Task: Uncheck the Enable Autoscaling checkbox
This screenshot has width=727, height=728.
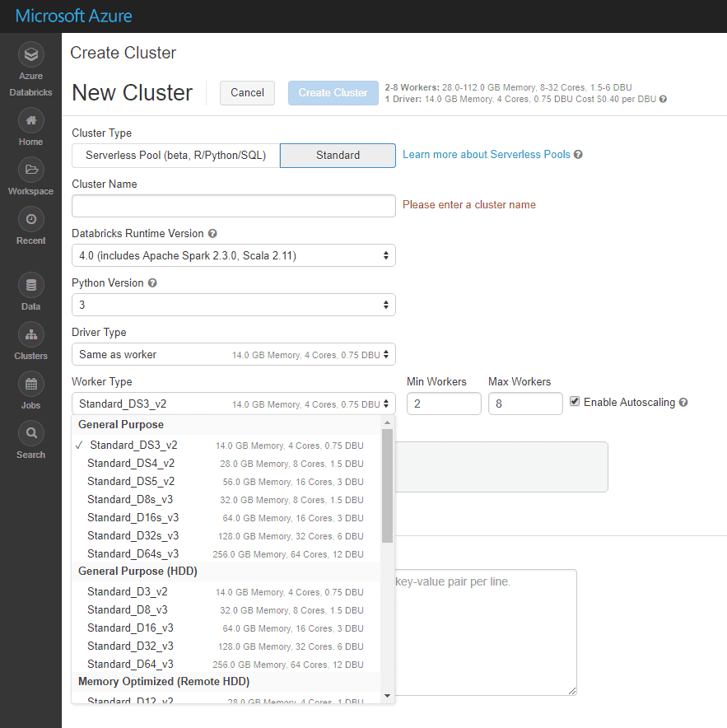Action: click(575, 402)
